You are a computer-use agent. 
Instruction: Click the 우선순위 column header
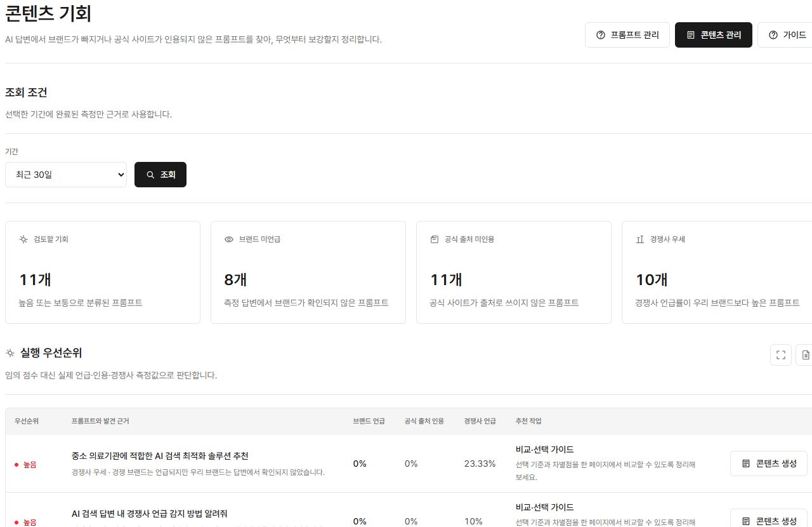coord(27,421)
